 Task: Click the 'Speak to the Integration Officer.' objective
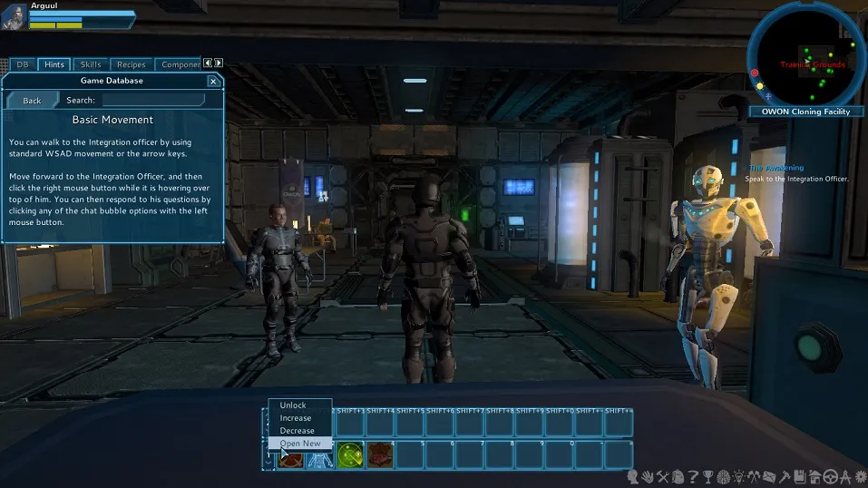(x=796, y=179)
